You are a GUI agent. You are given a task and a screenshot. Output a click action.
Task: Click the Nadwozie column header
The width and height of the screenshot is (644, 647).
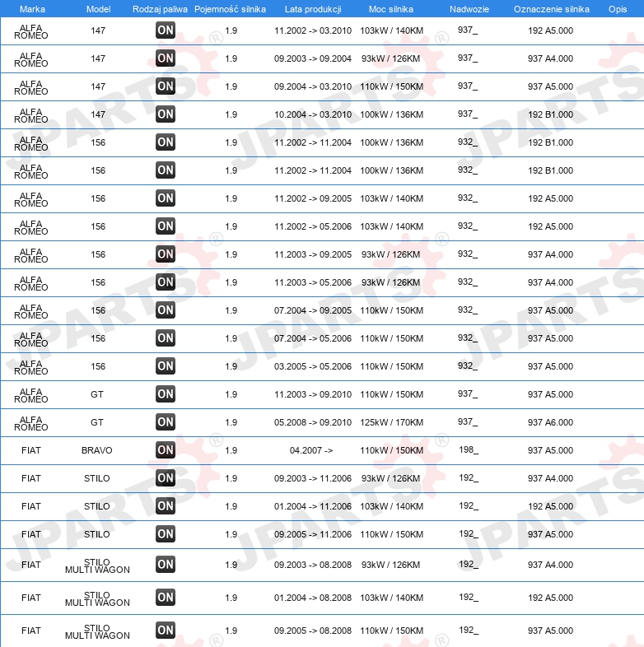pos(469,9)
